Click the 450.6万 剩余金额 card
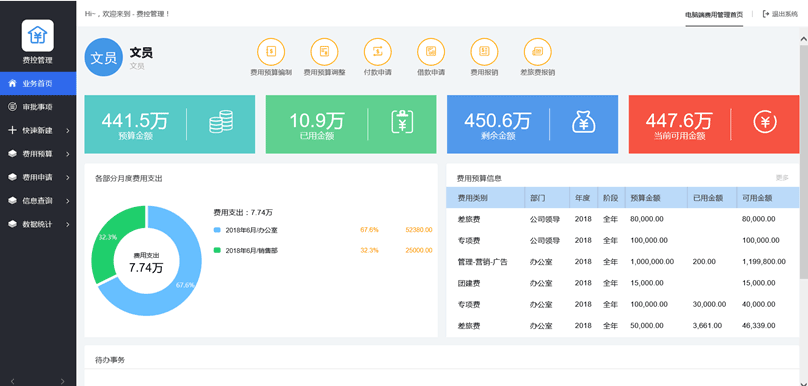 [532, 124]
